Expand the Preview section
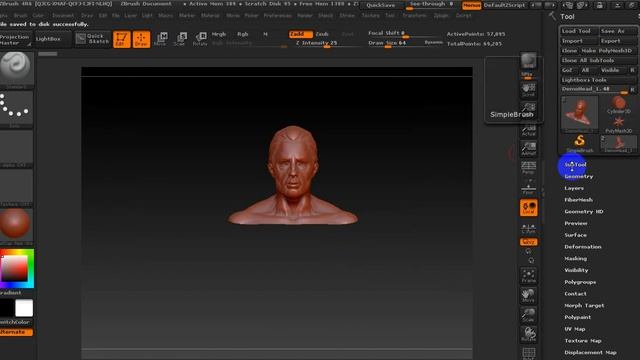The image size is (640, 360). (576, 223)
